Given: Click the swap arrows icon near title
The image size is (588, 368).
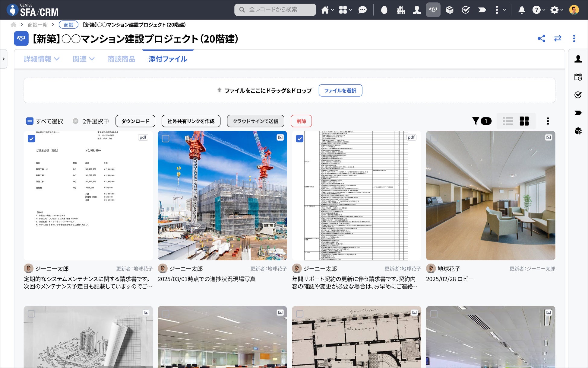Looking at the screenshot, I should tap(558, 39).
